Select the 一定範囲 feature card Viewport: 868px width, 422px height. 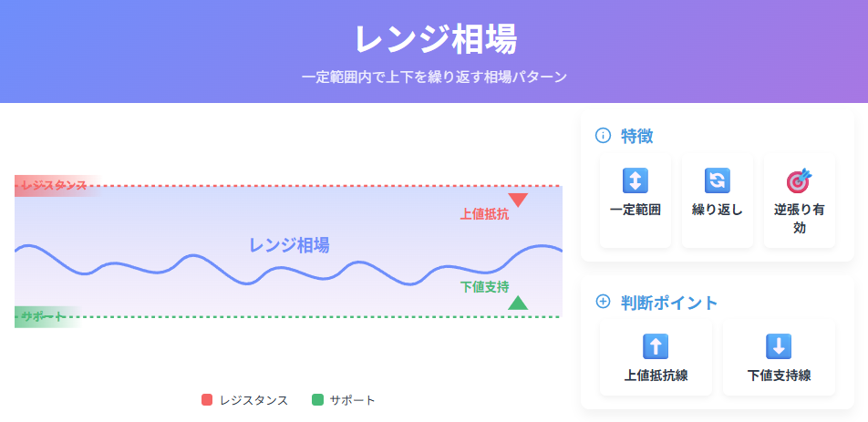click(635, 201)
